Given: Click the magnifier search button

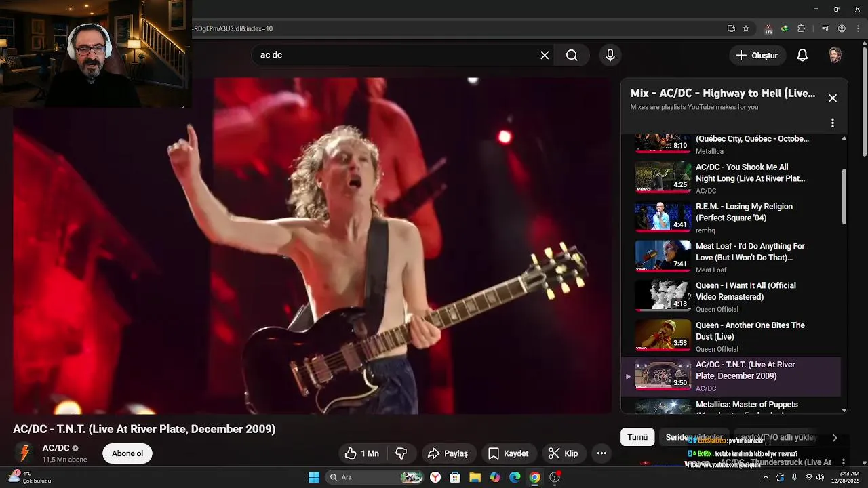Looking at the screenshot, I should tap(572, 55).
